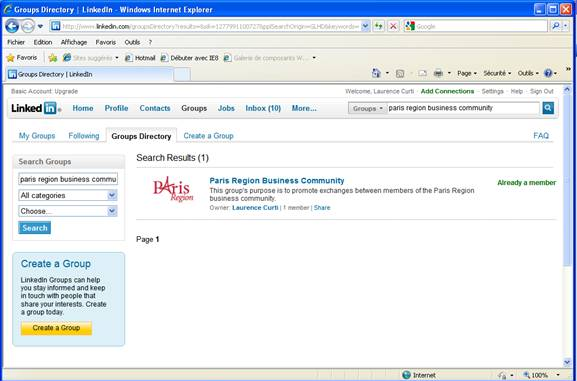Click the Upgrade account link
The height and width of the screenshot is (381, 577).
(66, 91)
